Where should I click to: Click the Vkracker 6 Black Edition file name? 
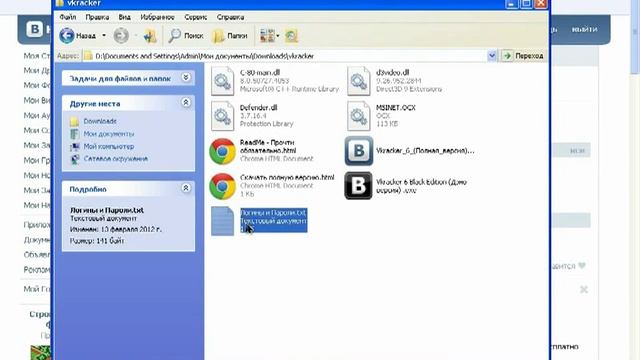421,186
